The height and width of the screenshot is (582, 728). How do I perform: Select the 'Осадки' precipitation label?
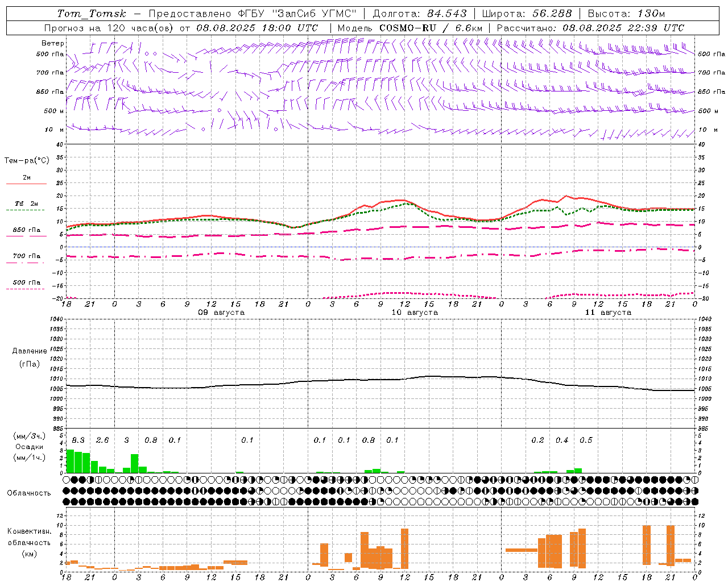pos(29,447)
